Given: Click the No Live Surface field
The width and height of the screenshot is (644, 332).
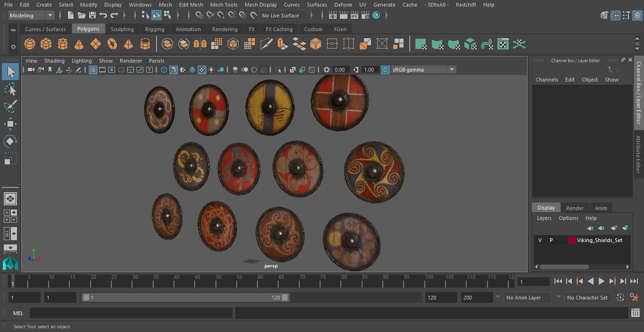Looking at the screenshot, I should (282, 16).
